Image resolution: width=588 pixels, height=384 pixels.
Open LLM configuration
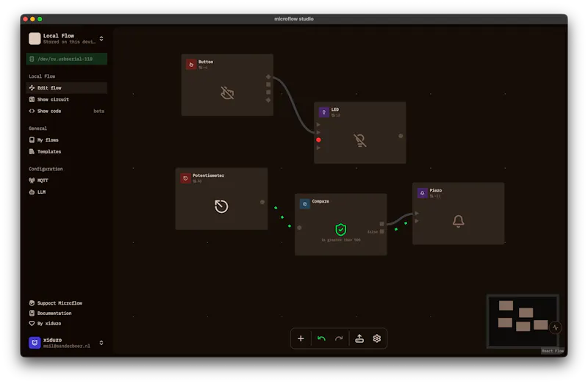tap(66, 192)
